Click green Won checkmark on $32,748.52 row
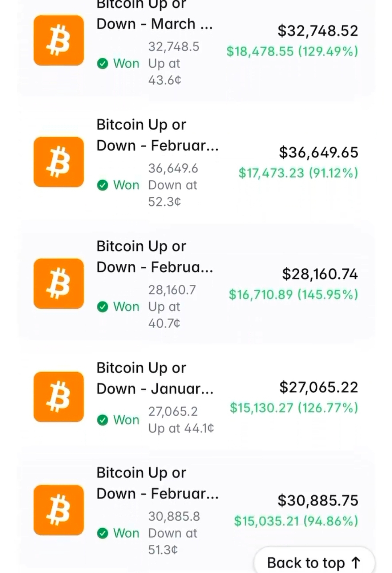Image resolution: width=392 pixels, height=573 pixels. point(103,64)
